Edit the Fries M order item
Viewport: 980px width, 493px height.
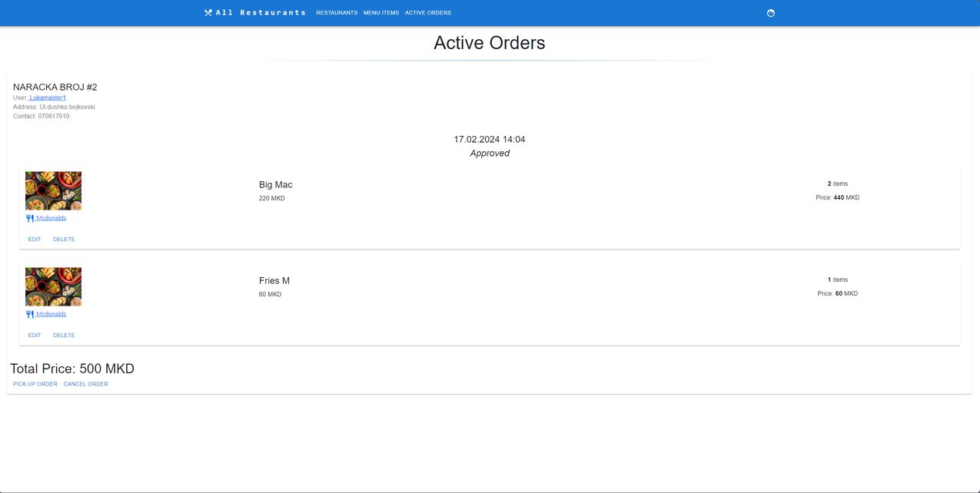click(x=35, y=336)
